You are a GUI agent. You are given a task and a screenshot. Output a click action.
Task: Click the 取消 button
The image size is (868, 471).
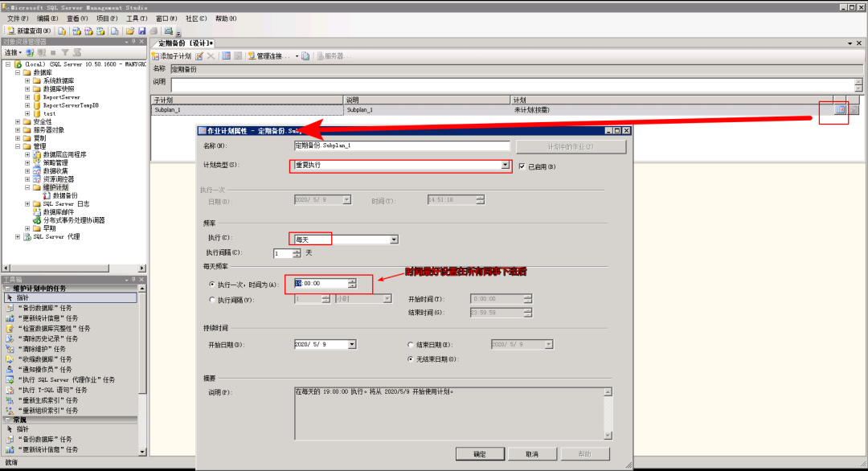pyautogui.click(x=531, y=454)
